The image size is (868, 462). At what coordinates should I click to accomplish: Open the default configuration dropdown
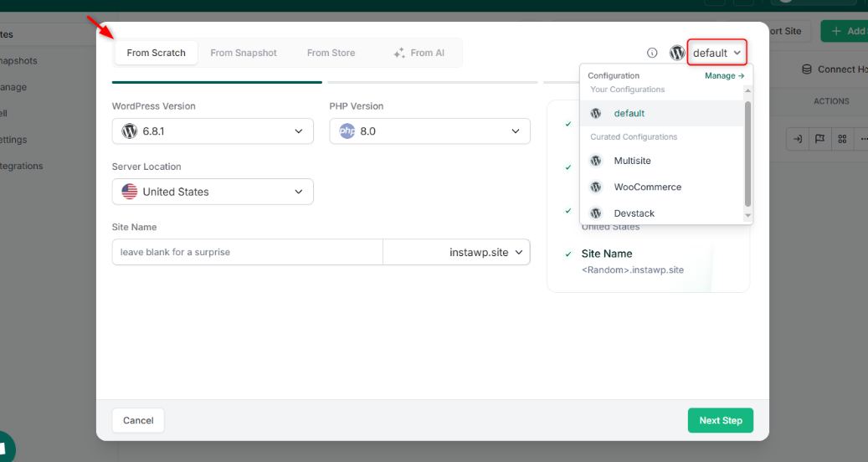pos(716,53)
